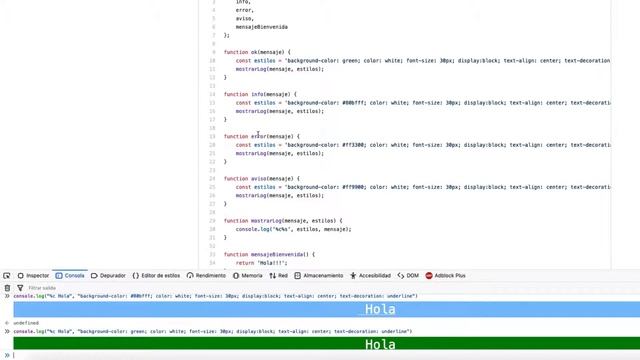Open the Adblock Plus devtools tab

point(445,276)
